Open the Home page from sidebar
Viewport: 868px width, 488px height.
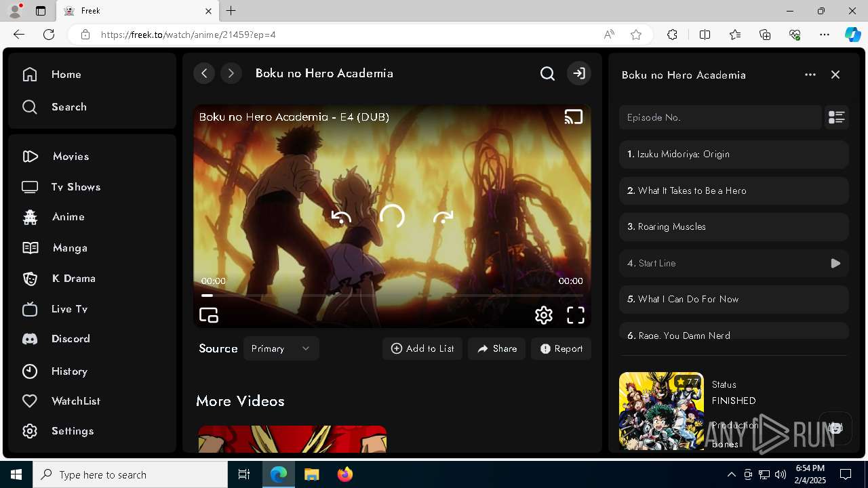(52, 75)
